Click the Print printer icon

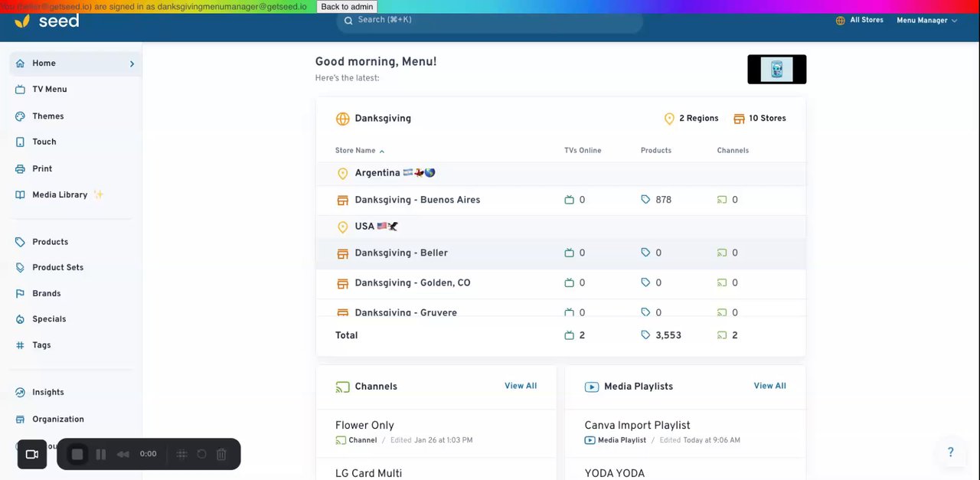(x=20, y=168)
